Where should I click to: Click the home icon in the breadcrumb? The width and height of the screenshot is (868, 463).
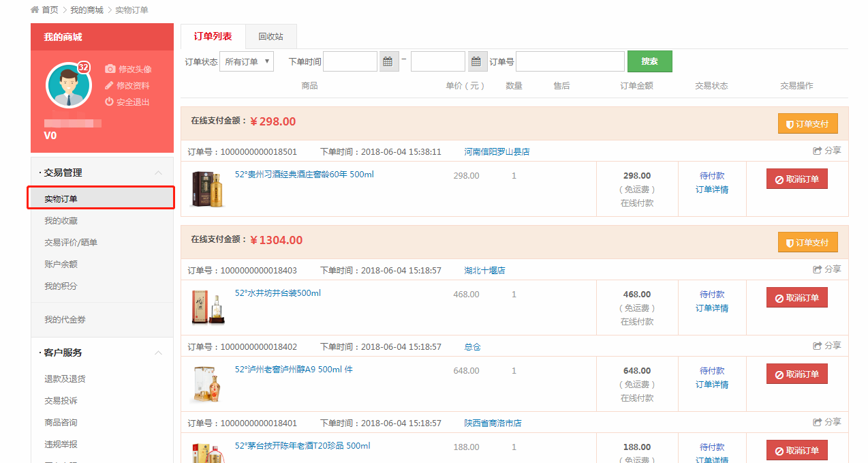tap(35, 10)
